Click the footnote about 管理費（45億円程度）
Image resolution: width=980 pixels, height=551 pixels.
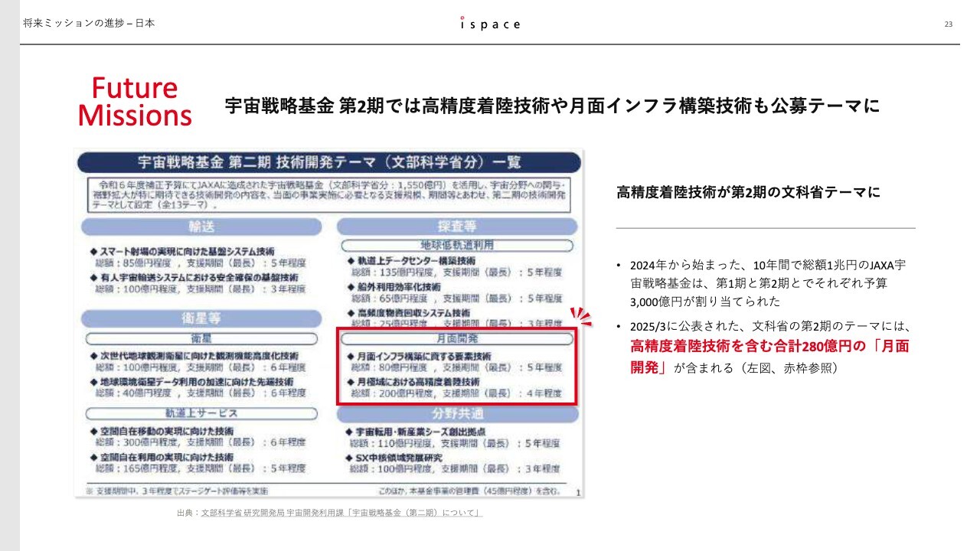pyautogui.click(x=469, y=490)
